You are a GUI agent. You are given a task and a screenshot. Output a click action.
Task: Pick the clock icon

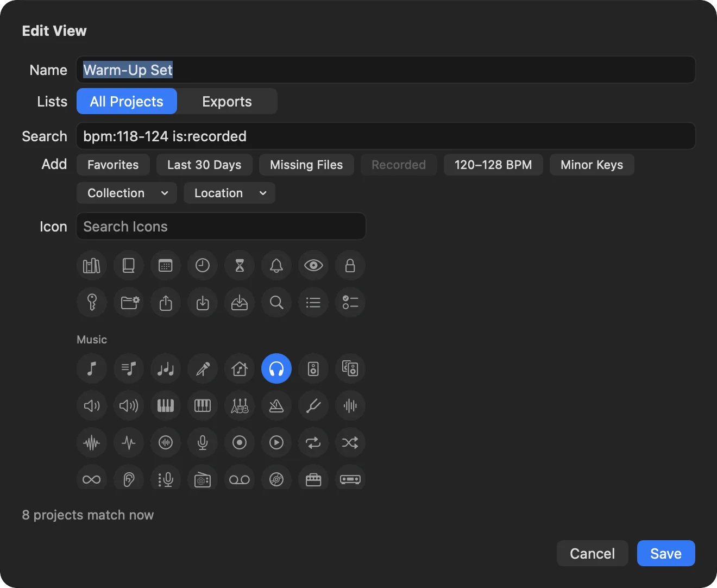point(203,266)
